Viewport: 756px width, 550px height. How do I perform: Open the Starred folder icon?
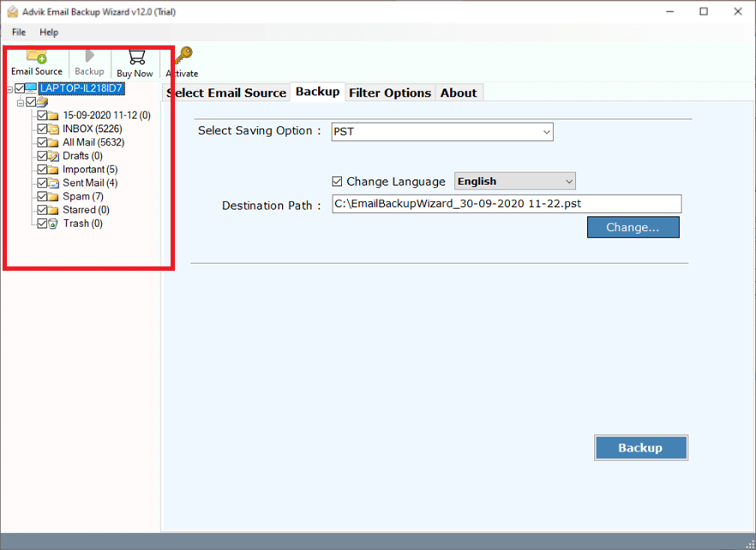tap(52, 209)
